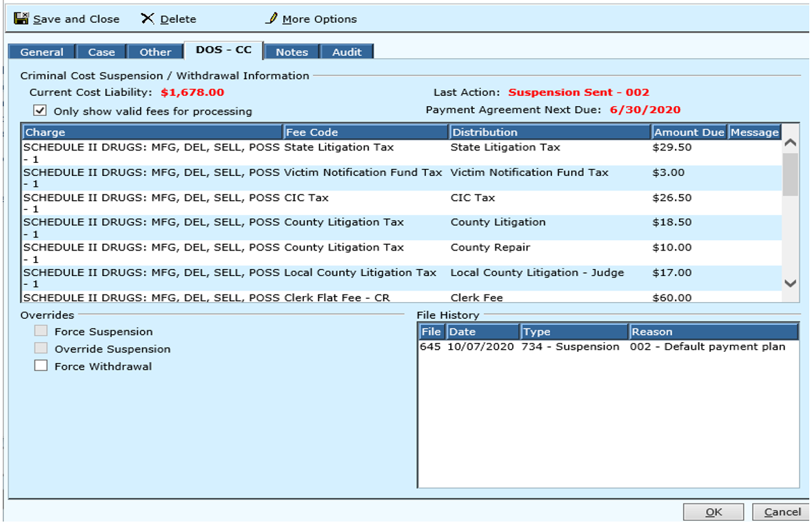
Task: Select the Clerk Flat Fee - CR cell
Action: click(337, 298)
